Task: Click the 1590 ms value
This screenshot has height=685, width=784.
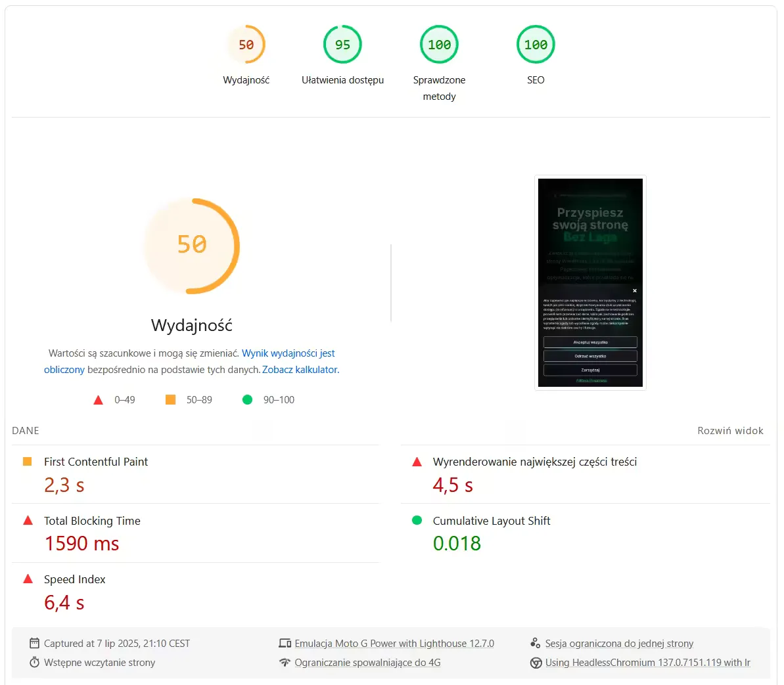Action: pos(82,543)
